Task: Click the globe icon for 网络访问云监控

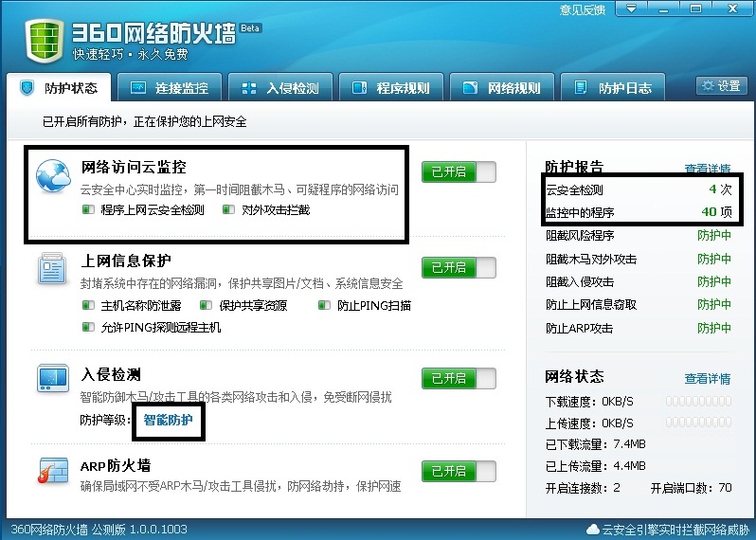Action: pyautogui.click(x=53, y=176)
